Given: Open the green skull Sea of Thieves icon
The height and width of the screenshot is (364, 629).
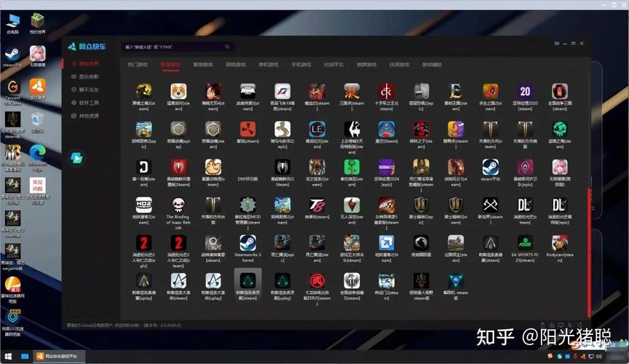Looking at the screenshot, I should pyautogui.click(x=560, y=130).
